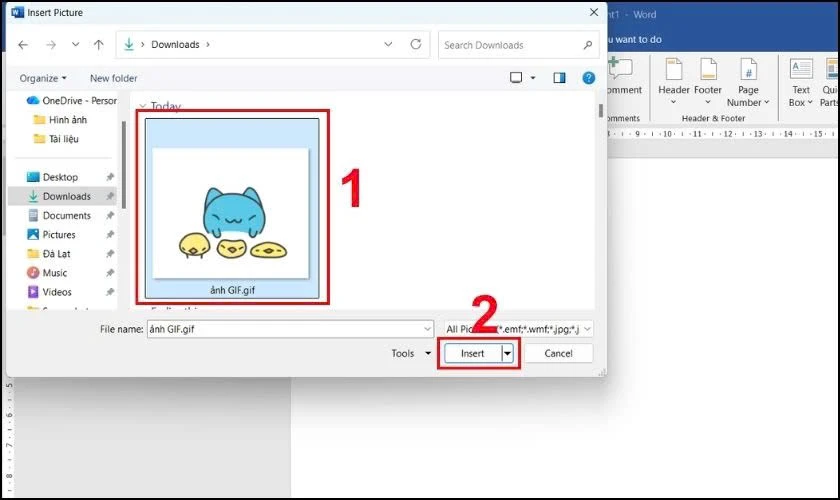Open the Organize menu
The height and width of the screenshot is (500, 840).
click(43, 78)
